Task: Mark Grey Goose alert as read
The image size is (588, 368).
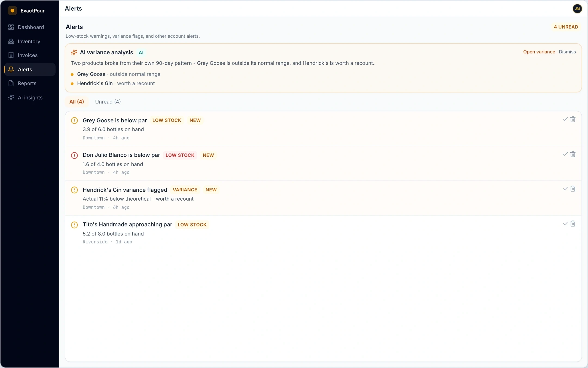Action: (x=565, y=119)
